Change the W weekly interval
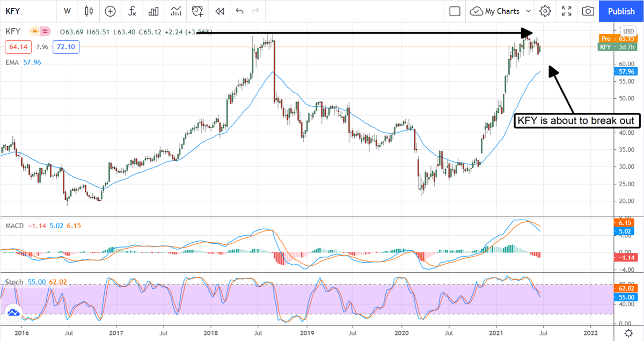644x341 pixels. [67, 11]
